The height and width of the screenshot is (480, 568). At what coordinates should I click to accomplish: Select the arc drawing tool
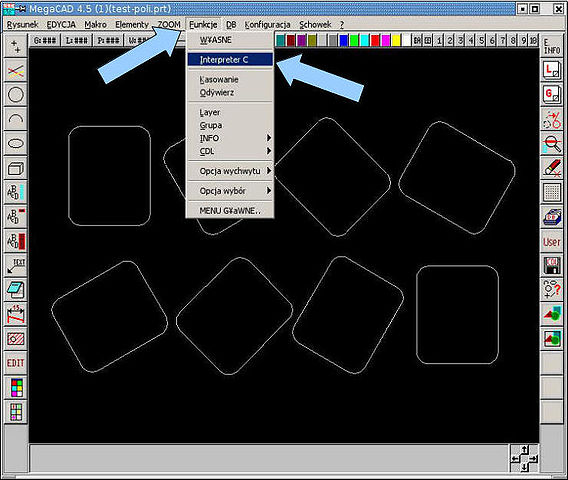[x=16, y=119]
